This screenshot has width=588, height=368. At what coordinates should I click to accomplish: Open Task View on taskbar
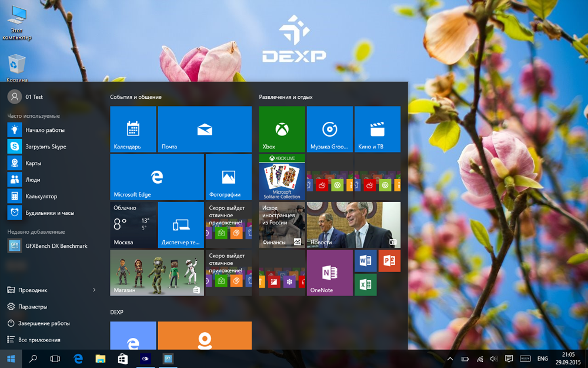point(55,359)
